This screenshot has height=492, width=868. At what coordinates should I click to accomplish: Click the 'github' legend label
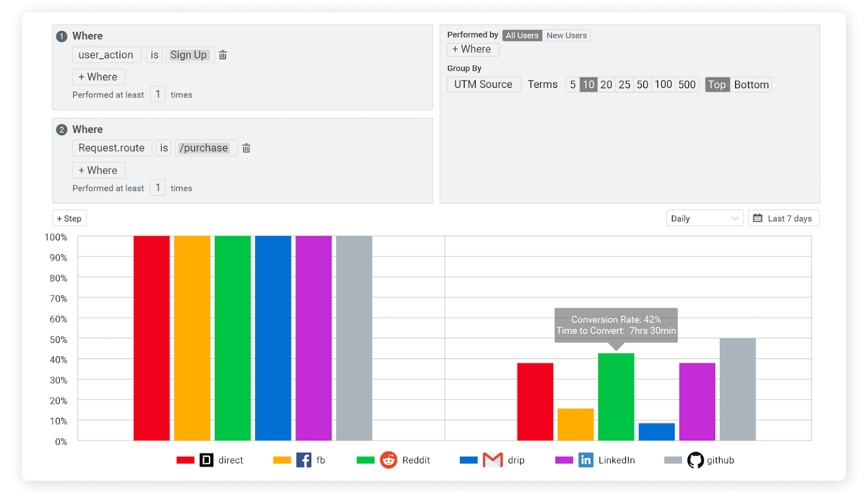tap(720, 460)
